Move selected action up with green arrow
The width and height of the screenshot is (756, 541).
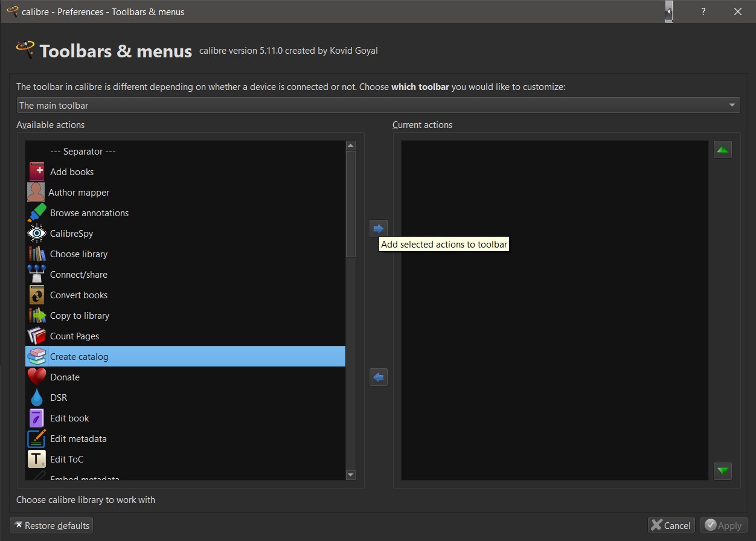(x=723, y=150)
